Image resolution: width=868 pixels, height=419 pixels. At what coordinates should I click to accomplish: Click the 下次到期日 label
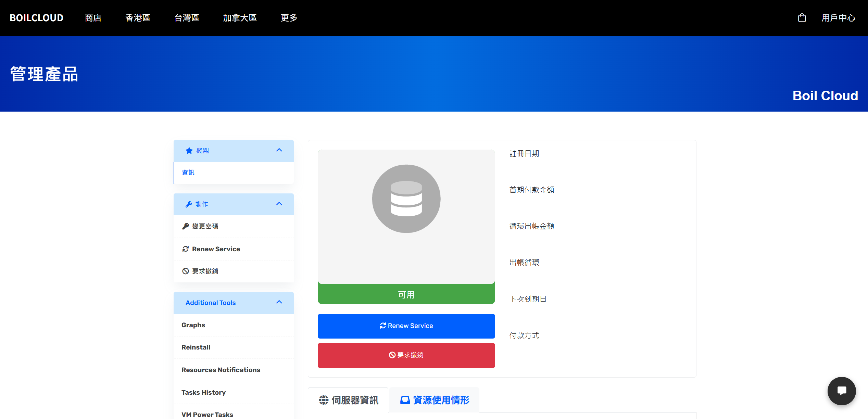point(528,299)
